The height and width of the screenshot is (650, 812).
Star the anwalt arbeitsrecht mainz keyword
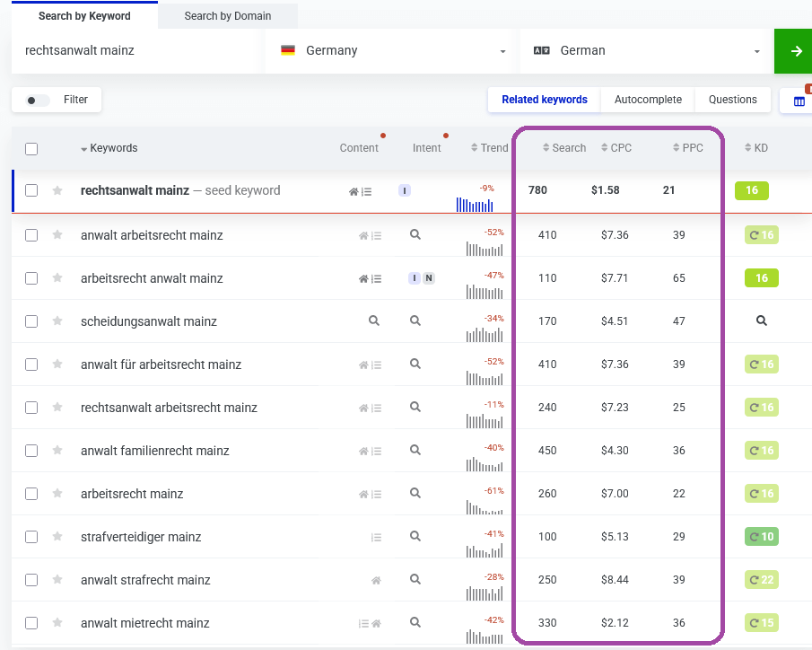(57, 235)
